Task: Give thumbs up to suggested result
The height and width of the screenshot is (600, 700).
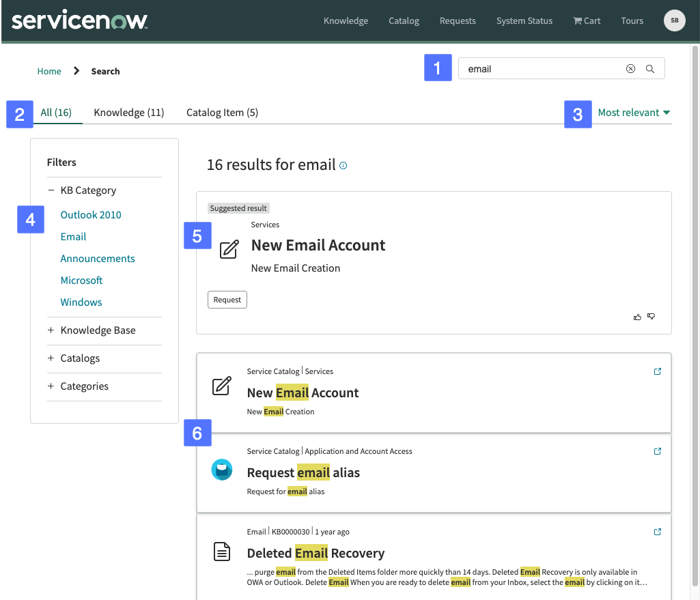Action: click(x=637, y=317)
